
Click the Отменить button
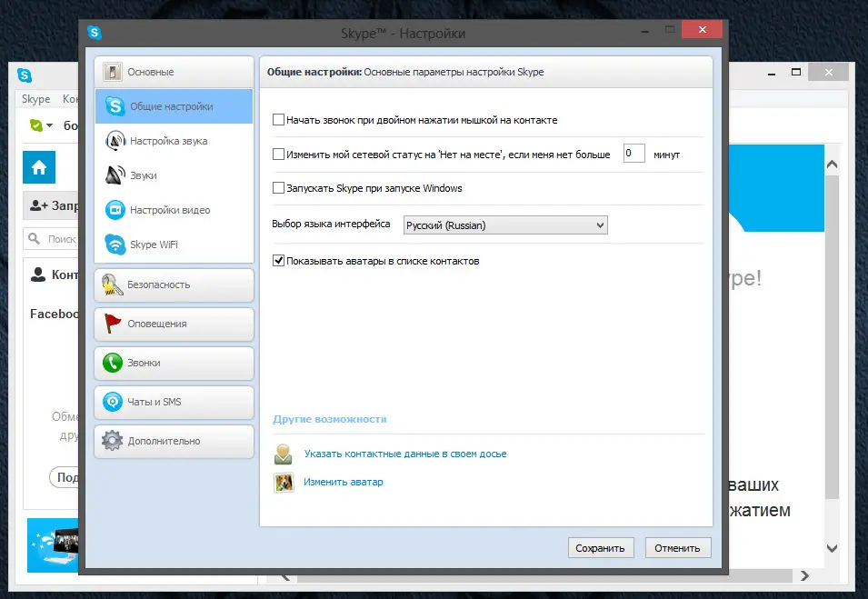pyautogui.click(x=677, y=548)
